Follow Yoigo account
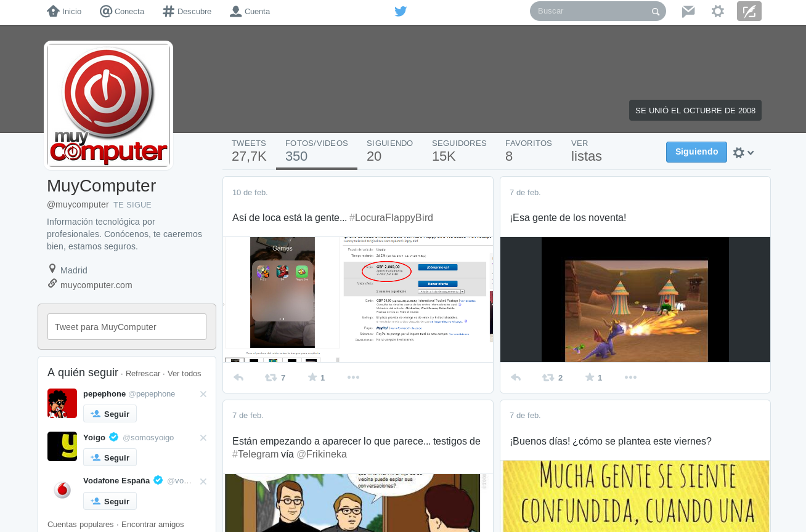The width and height of the screenshot is (806, 532). [x=110, y=457]
